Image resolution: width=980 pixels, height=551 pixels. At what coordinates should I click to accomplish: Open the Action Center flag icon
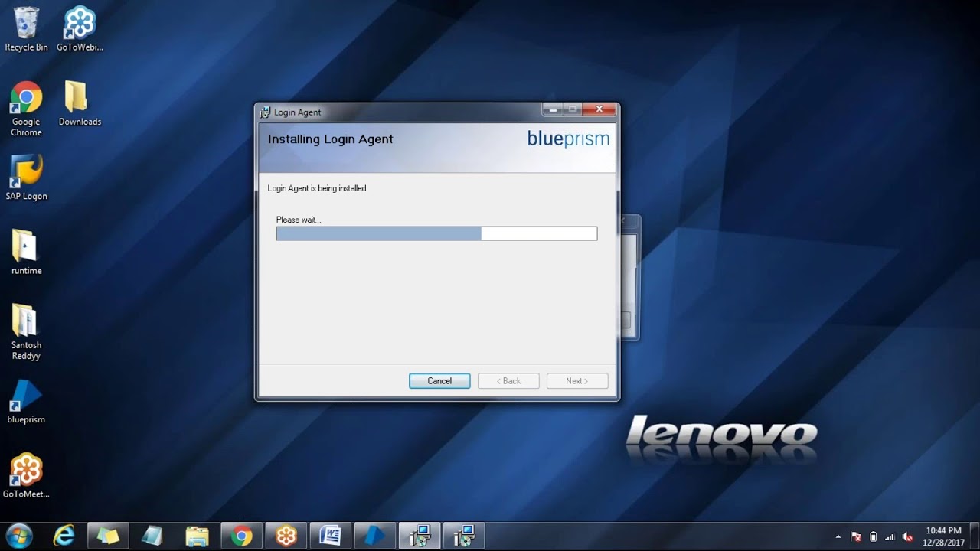[x=856, y=536]
